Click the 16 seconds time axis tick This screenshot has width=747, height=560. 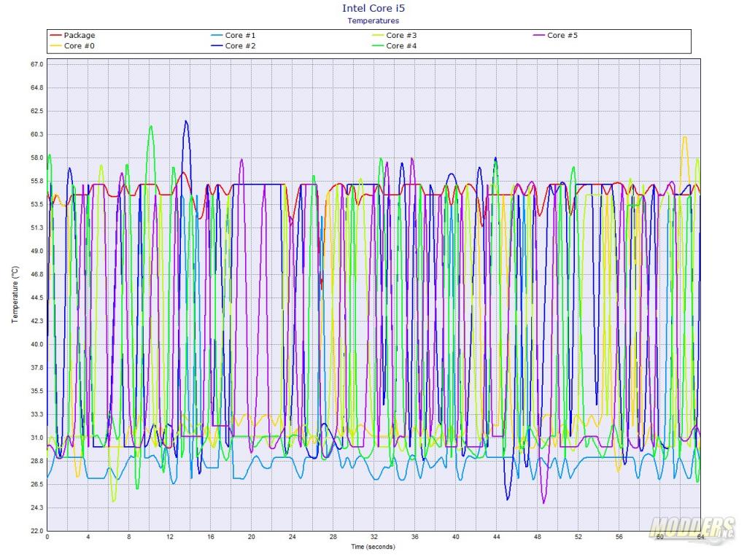click(211, 537)
